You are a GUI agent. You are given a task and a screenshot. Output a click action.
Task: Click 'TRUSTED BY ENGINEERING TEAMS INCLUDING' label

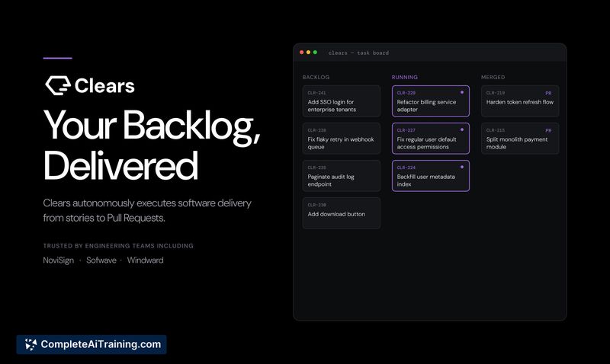pos(118,246)
